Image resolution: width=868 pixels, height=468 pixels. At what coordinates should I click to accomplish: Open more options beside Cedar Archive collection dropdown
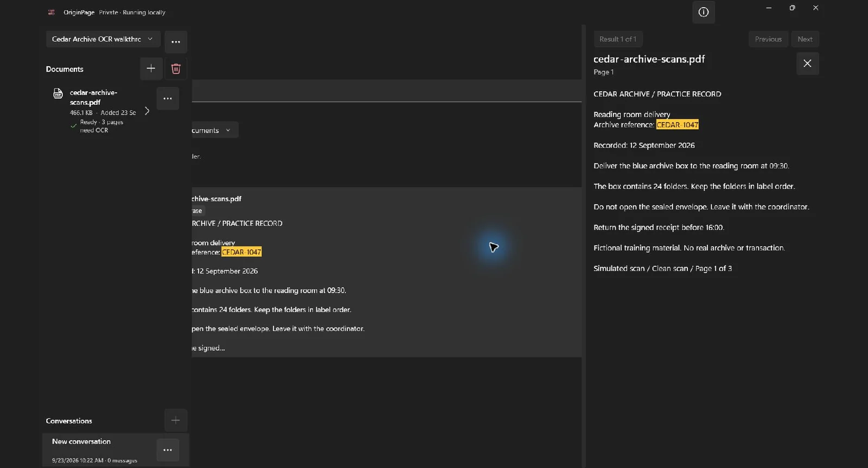tap(176, 42)
